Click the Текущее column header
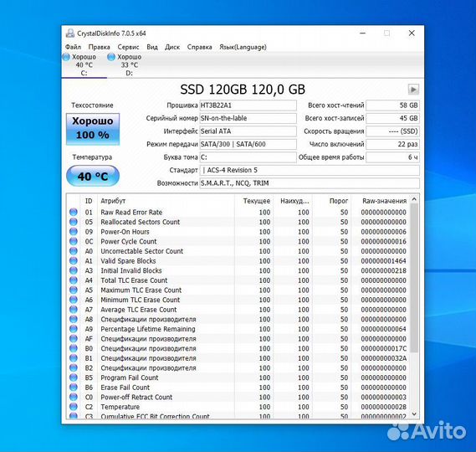The width and height of the screenshot is (476, 452). click(x=253, y=201)
